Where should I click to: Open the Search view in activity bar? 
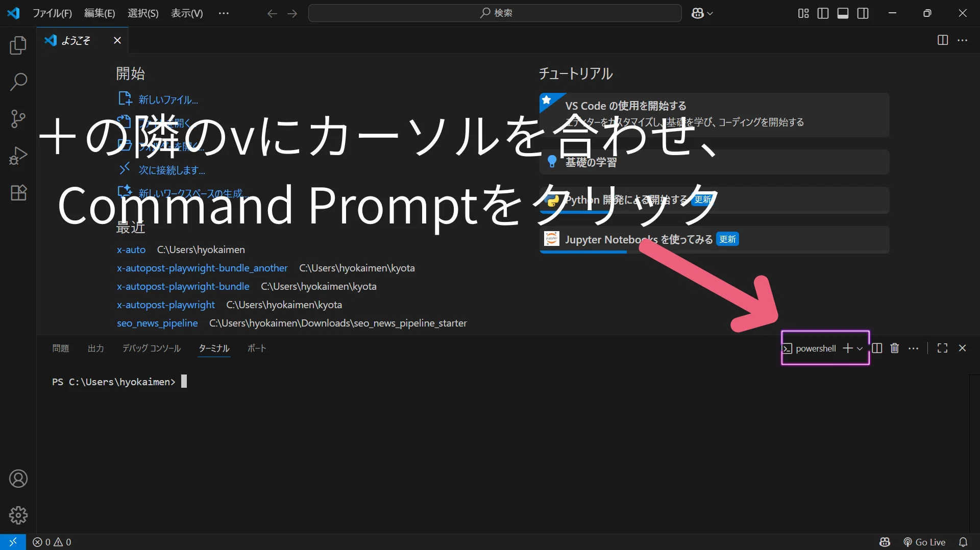pos(18,82)
